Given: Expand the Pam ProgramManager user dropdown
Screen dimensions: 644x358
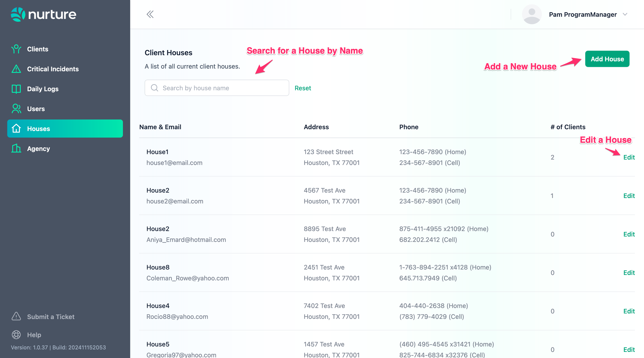Looking at the screenshot, I should point(625,14).
